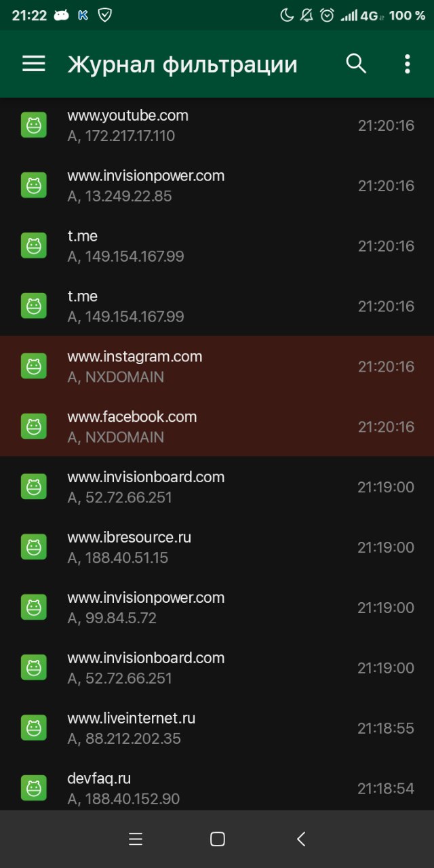Tap the app icon beside www.facebook.com
This screenshot has height=868, width=434.
point(33,427)
